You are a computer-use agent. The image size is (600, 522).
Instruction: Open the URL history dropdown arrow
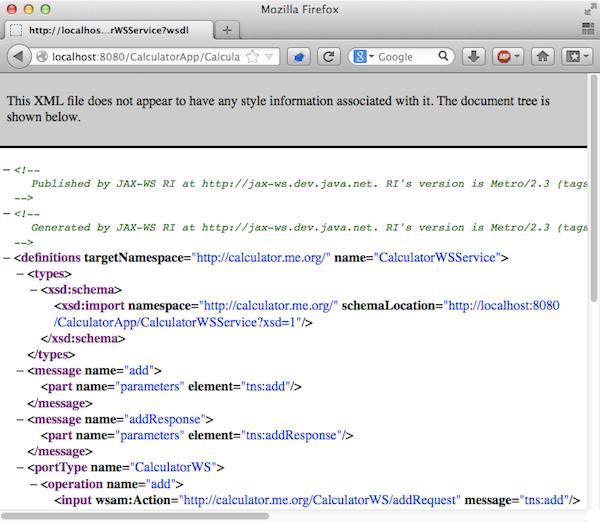pyautogui.click(x=271, y=57)
